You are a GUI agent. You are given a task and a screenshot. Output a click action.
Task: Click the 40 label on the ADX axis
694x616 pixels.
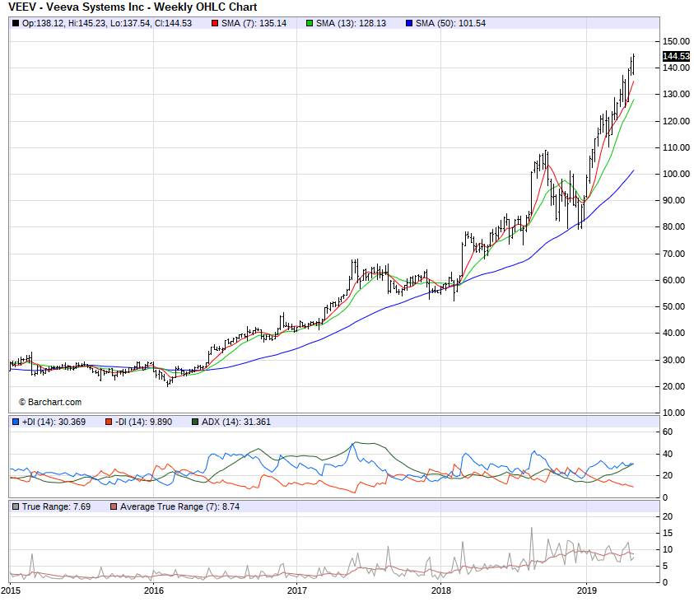pyautogui.click(x=668, y=454)
